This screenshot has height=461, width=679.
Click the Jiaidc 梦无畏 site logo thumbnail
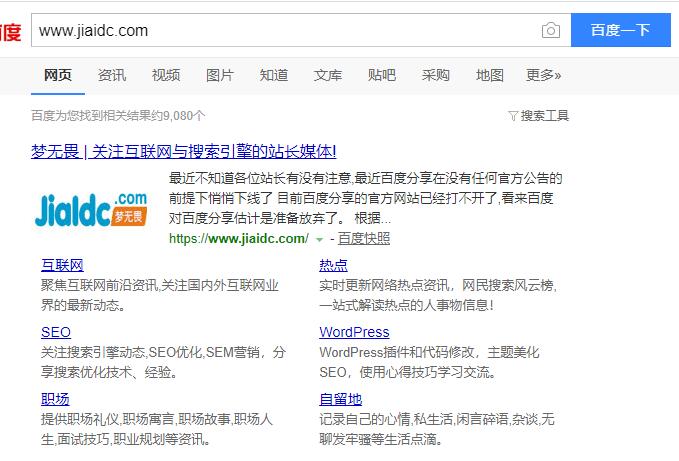coord(91,208)
